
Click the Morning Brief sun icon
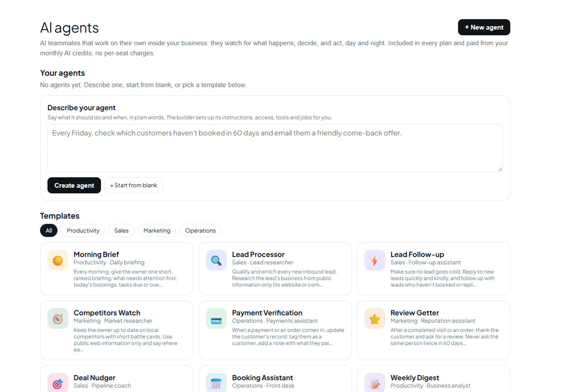[58, 260]
